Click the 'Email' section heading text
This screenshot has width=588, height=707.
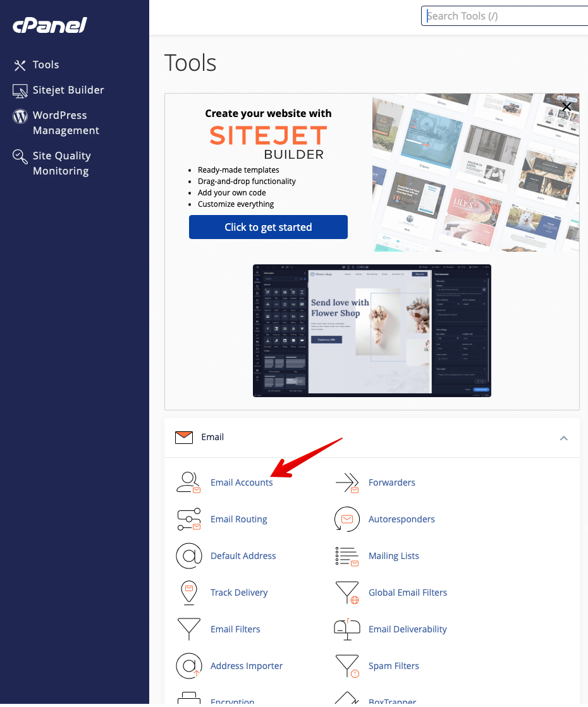pyautogui.click(x=212, y=438)
